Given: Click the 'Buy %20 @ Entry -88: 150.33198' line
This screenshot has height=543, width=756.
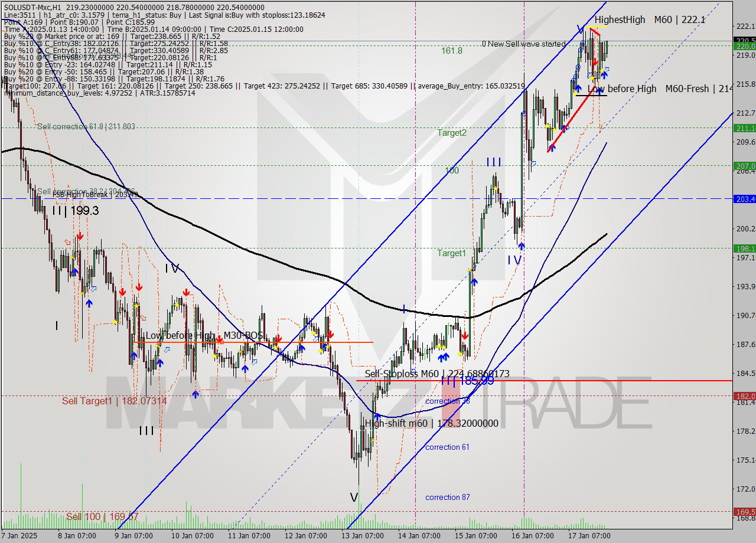Looking at the screenshot, I should [114, 78].
